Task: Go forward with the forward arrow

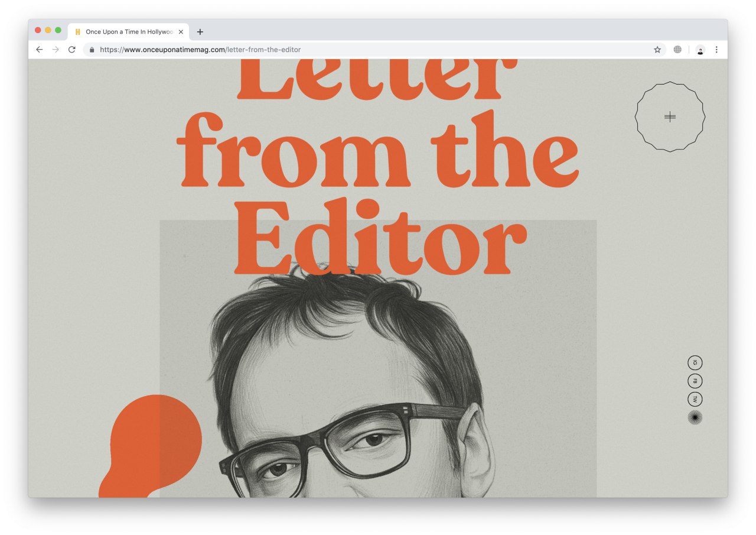Action: coord(56,50)
